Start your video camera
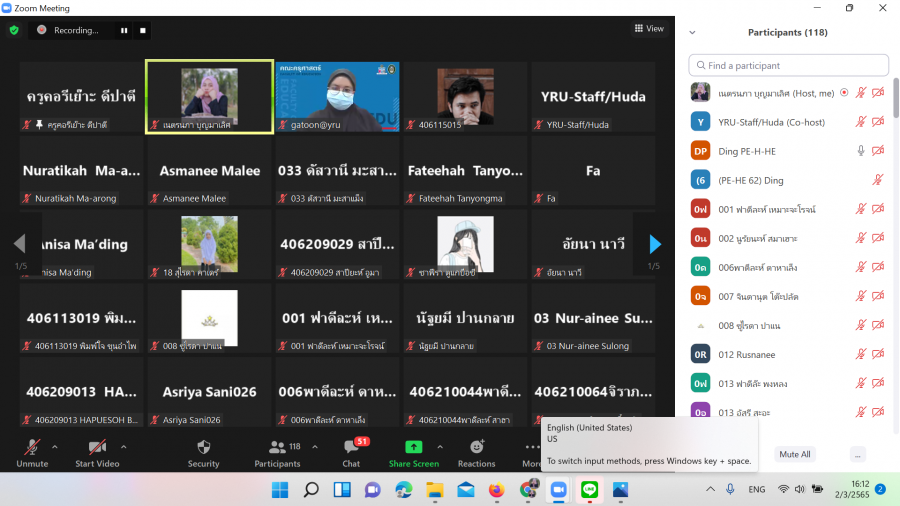This screenshot has width=900, height=506. [97, 452]
